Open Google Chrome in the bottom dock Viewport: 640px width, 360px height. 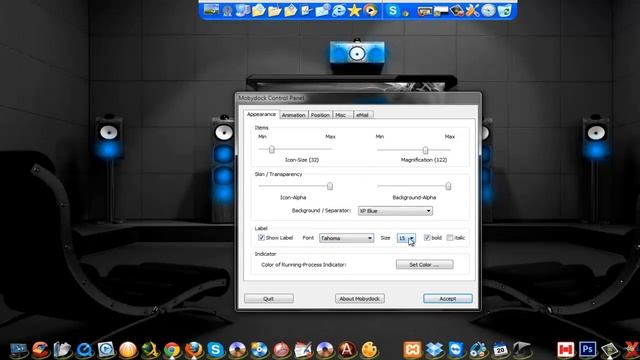point(172,350)
